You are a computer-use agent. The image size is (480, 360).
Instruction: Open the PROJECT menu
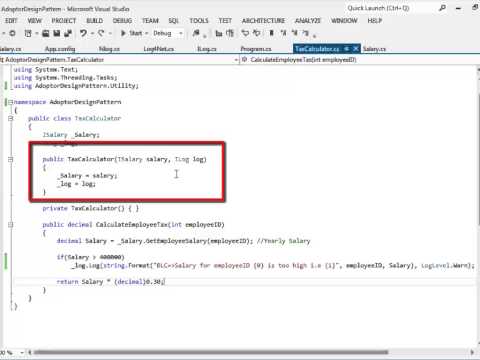click(64, 21)
